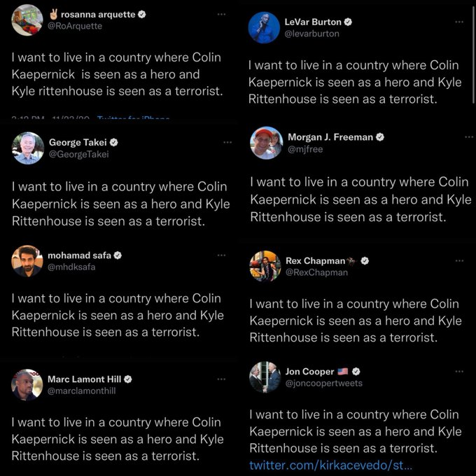Open the twitter.com/kirkacevedo link

330,465
